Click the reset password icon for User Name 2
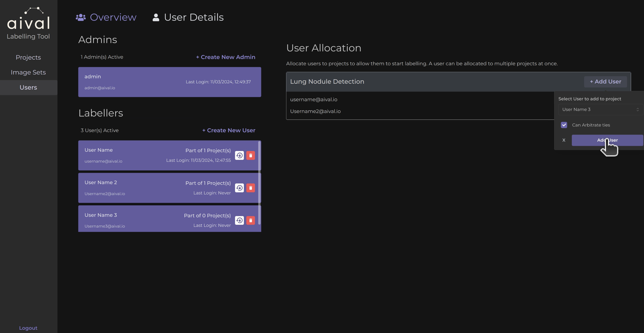 (239, 188)
